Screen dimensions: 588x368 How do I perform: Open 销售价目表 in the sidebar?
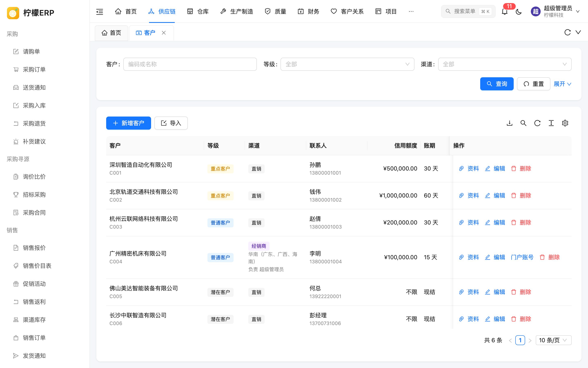[x=45, y=266]
